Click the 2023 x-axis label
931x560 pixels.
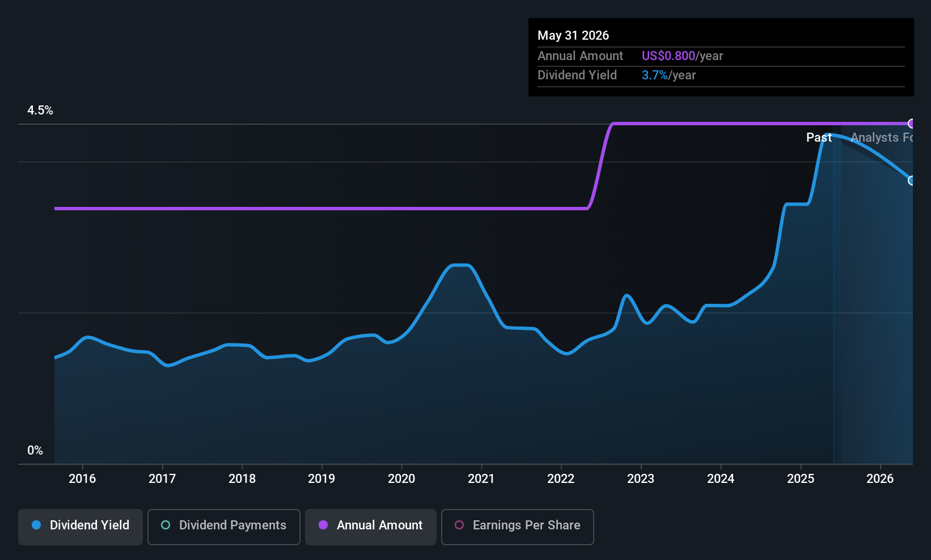641,479
